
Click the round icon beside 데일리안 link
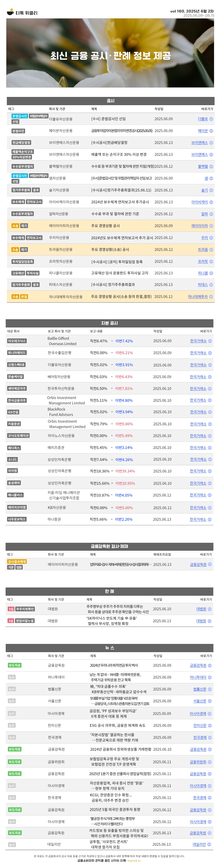(209, 844)
